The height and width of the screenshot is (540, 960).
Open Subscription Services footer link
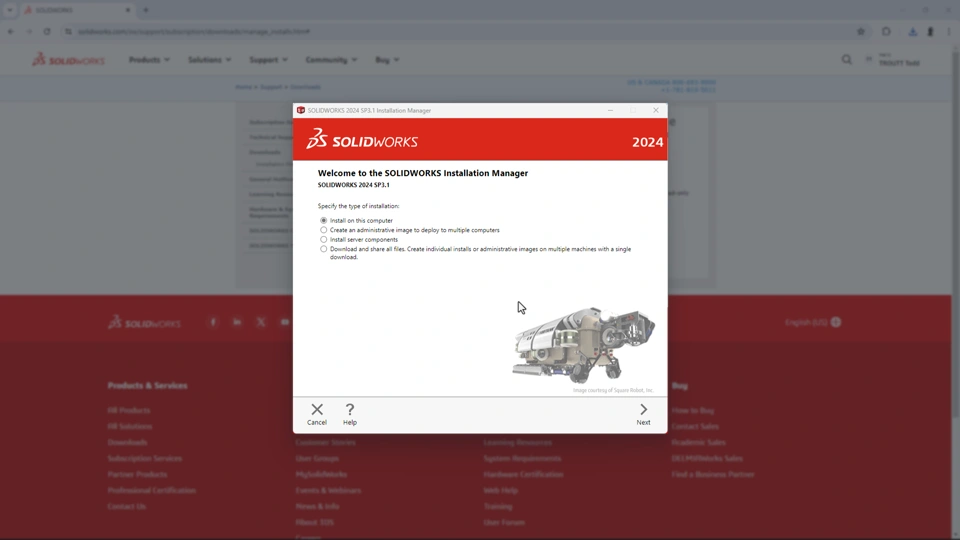tap(144, 459)
